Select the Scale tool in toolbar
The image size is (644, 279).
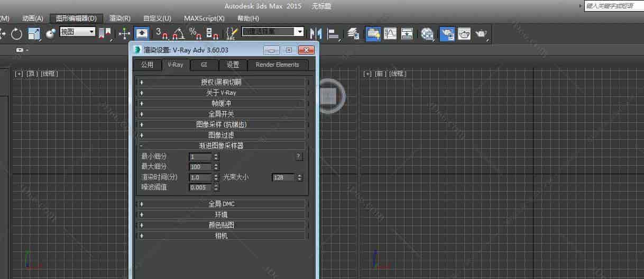(34, 34)
